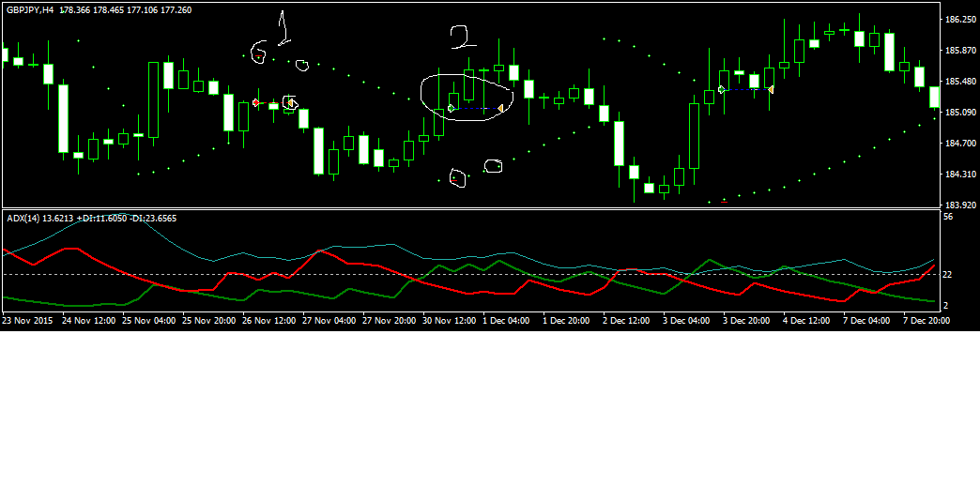
Task: Click the 183.920 price axis label
Action: tap(958, 205)
